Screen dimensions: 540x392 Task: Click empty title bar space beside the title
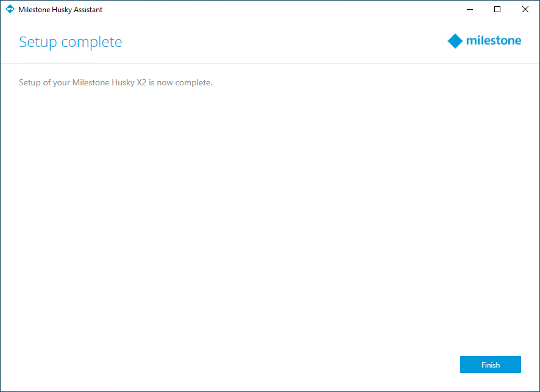274,9
